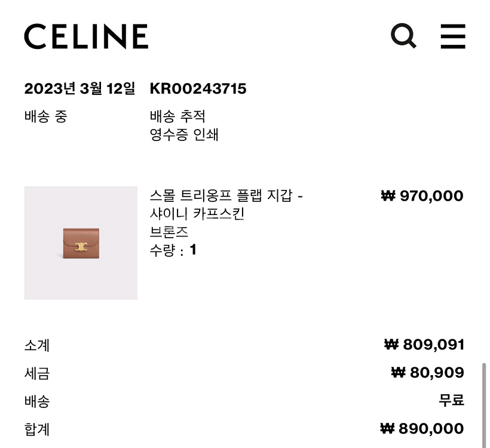The height and width of the screenshot is (448, 490).
Task: Click the CELINE logo
Action: point(86,36)
